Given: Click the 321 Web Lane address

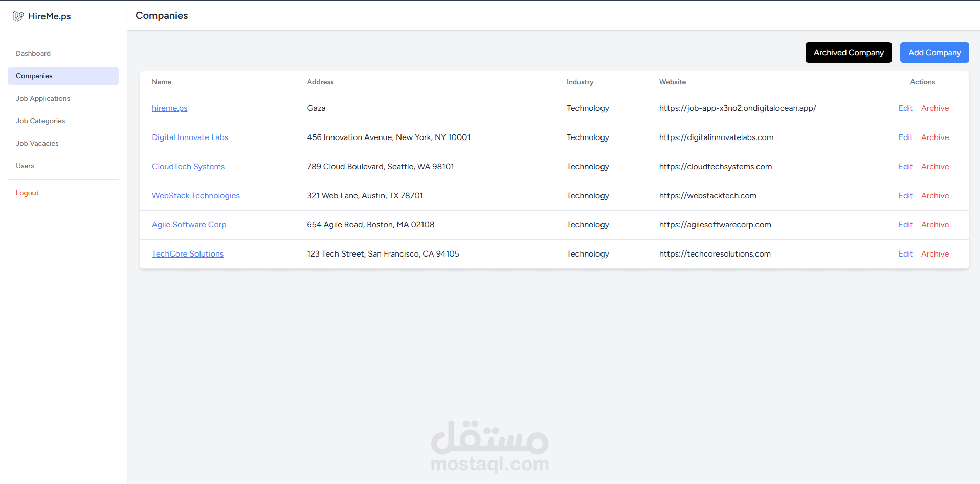Looking at the screenshot, I should [365, 196].
